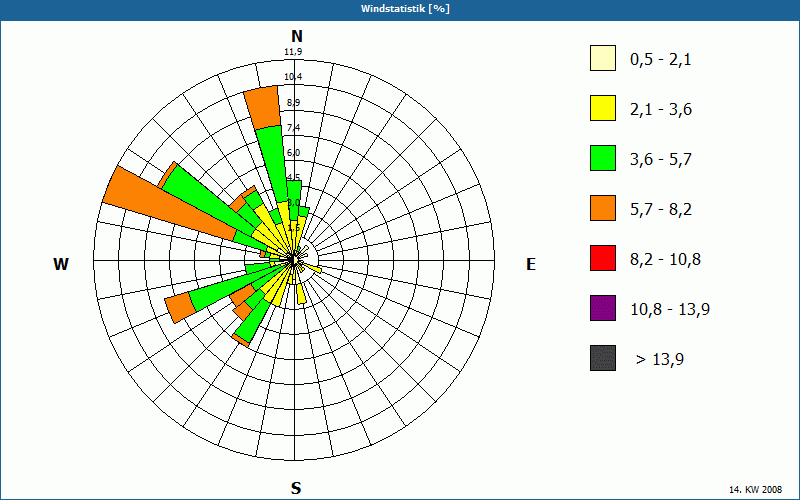Click the '8,9' ring scale value
The height and width of the screenshot is (500, 800).
[293, 103]
